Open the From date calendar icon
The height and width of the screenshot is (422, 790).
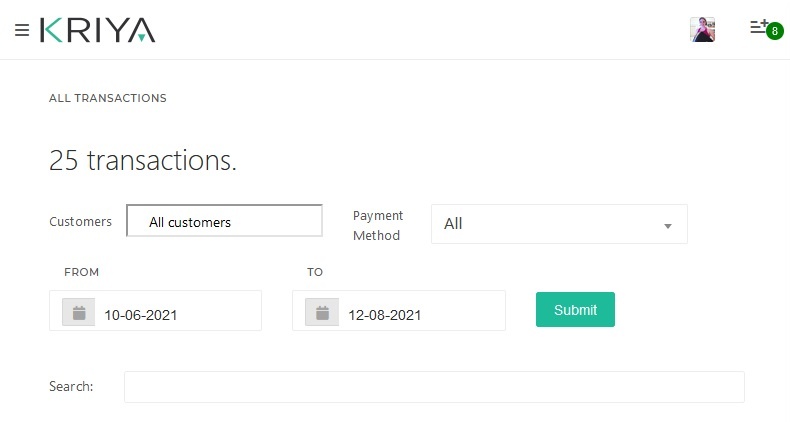click(78, 312)
